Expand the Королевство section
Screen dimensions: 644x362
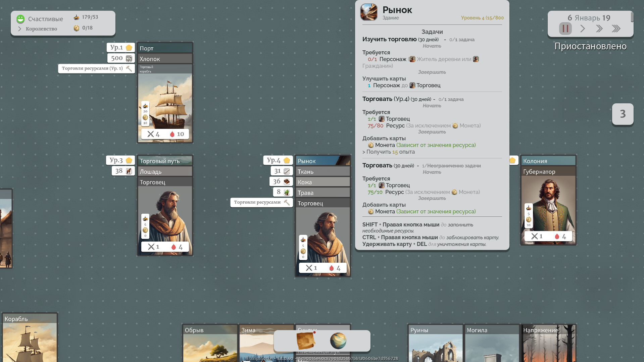[19, 29]
